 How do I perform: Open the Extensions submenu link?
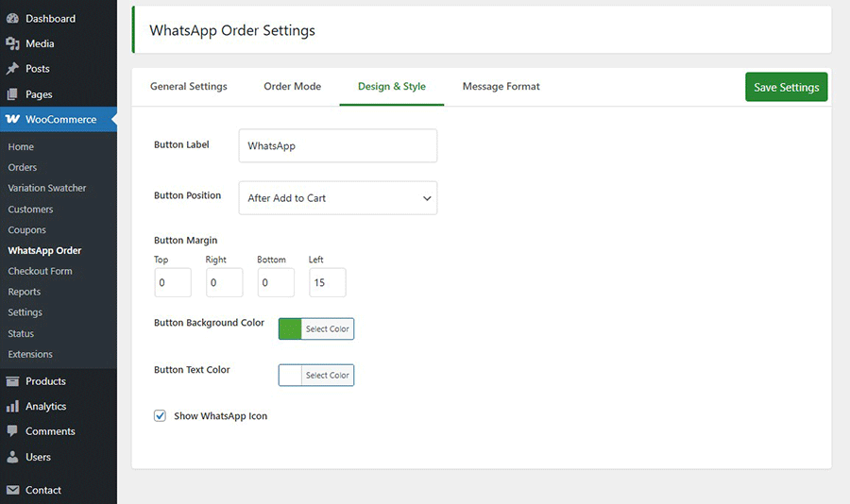30,354
